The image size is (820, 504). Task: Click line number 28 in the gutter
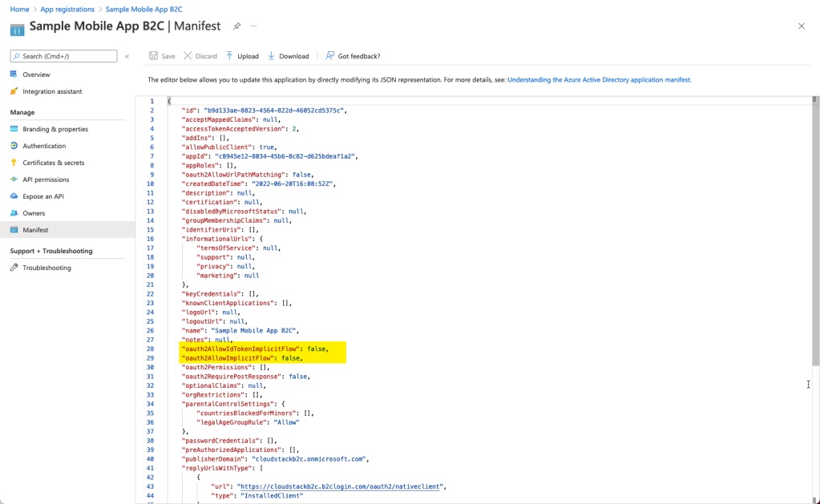coord(150,349)
